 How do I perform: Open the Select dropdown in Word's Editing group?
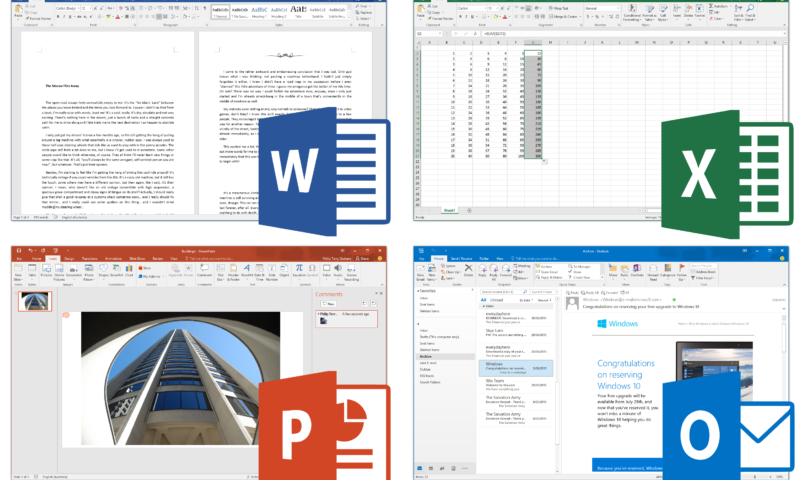click(x=363, y=18)
